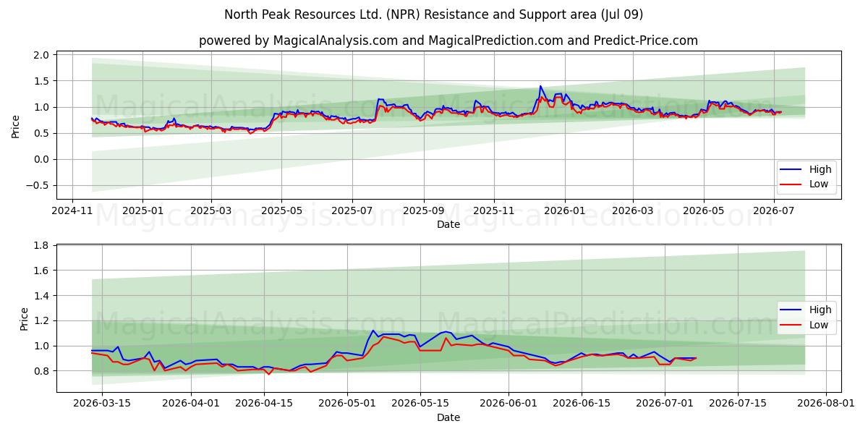Screen dimensions: 868x434
Task: Click the '2024-11' tick on top chart
Action: coord(72,210)
